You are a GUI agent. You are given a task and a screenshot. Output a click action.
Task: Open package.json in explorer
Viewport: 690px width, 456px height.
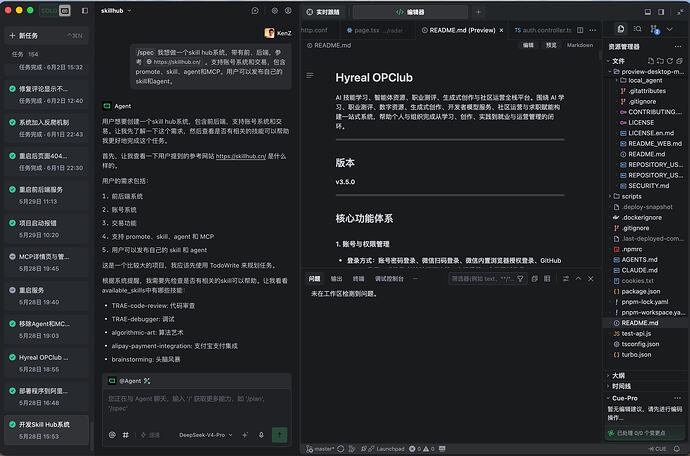(x=640, y=291)
